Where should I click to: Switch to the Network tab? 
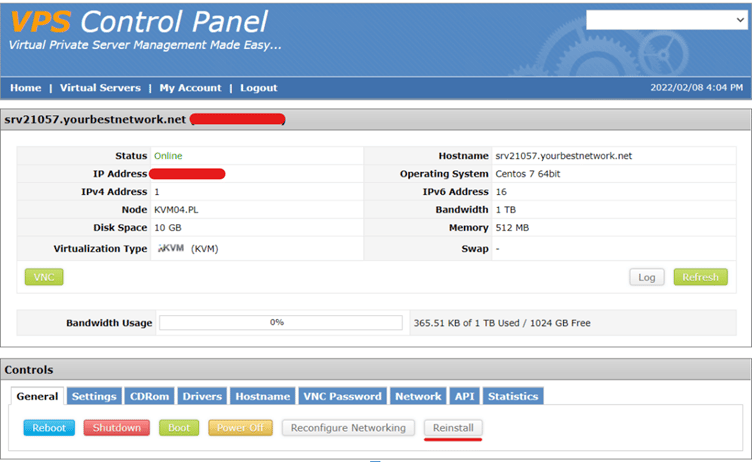point(418,396)
